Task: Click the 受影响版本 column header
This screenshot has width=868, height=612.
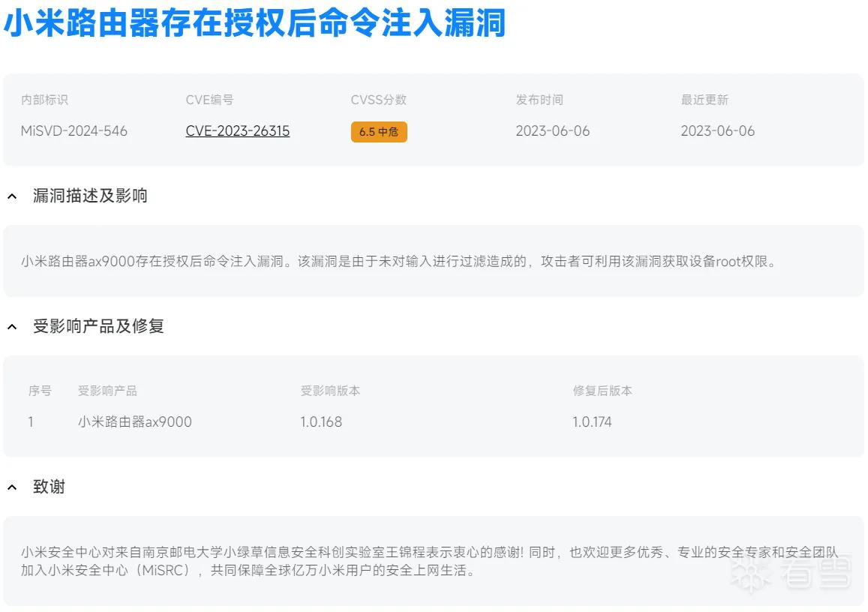Action: [331, 391]
